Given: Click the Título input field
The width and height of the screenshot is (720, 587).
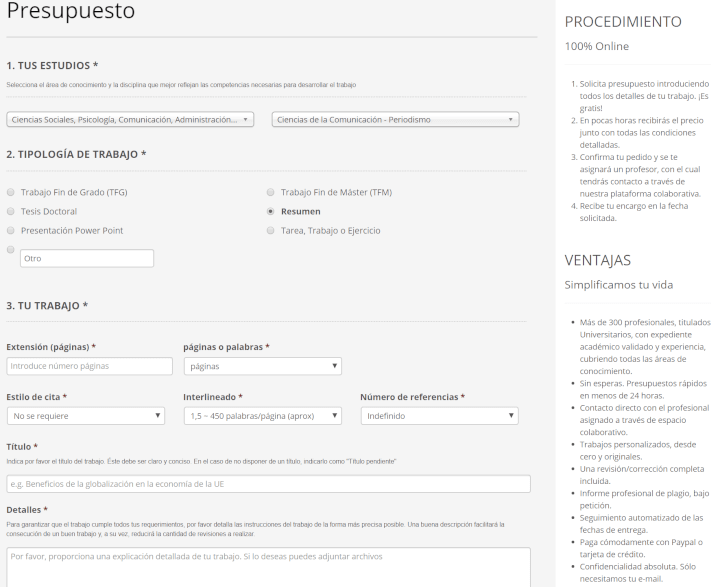Looking at the screenshot, I should (x=269, y=484).
